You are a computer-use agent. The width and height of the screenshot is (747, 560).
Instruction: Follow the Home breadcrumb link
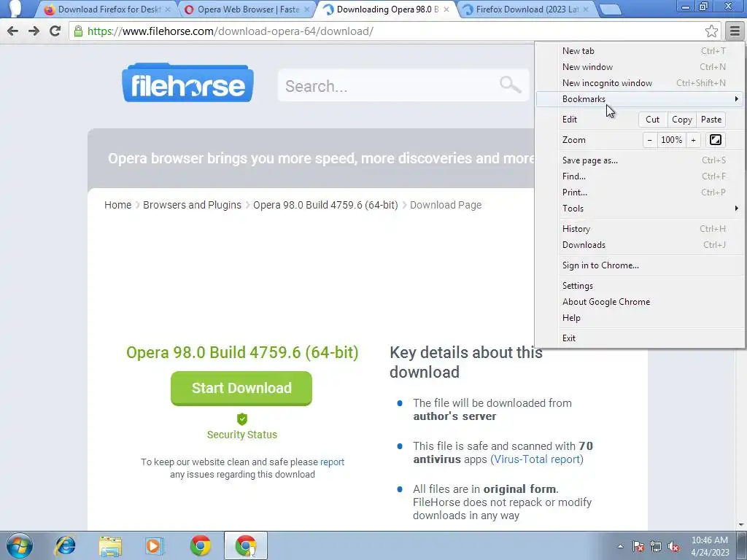tap(117, 205)
